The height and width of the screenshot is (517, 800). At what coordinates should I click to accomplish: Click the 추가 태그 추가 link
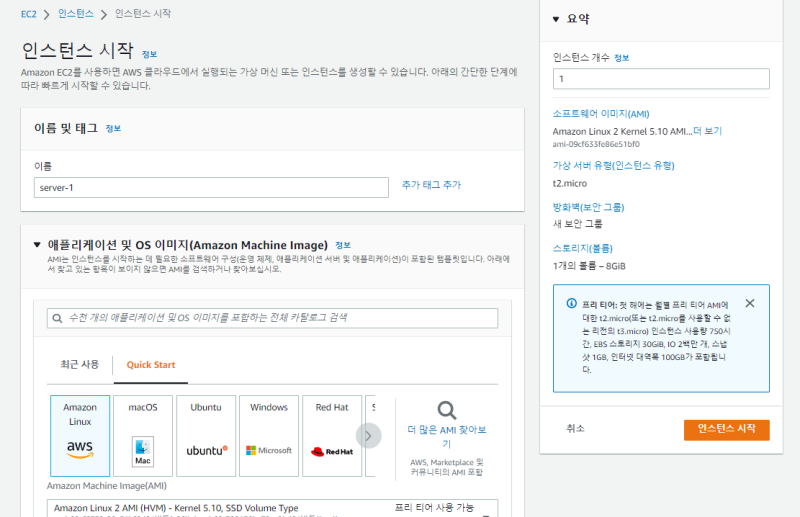[x=431, y=185]
